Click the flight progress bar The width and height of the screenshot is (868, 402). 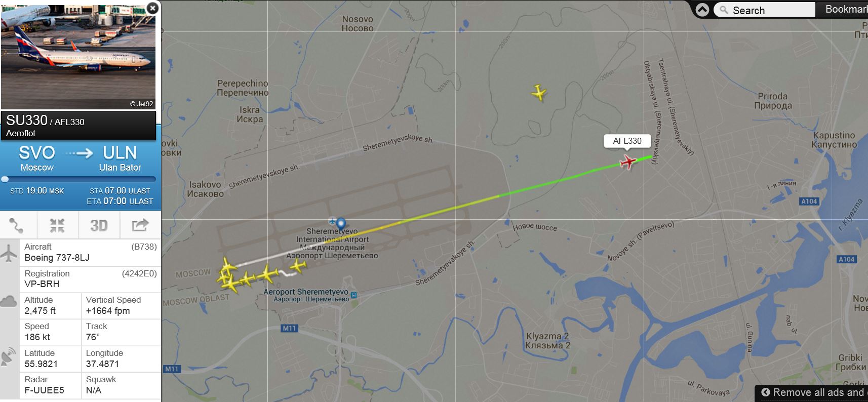[x=78, y=179]
